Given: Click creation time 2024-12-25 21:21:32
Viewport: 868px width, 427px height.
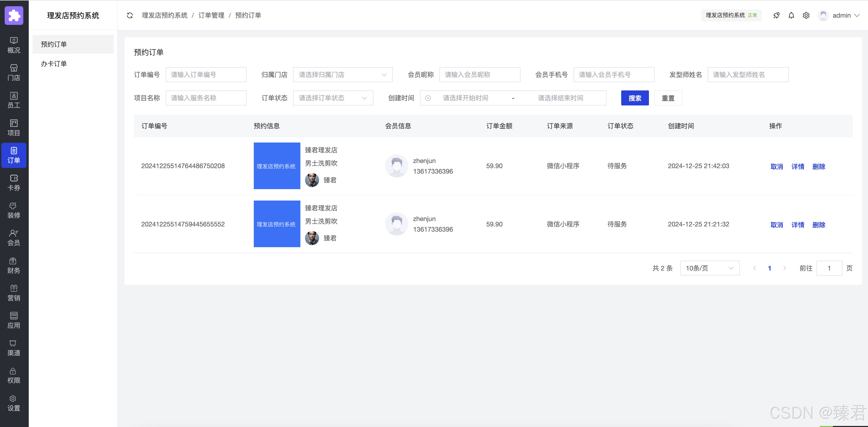Looking at the screenshot, I should tap(698, 224).
